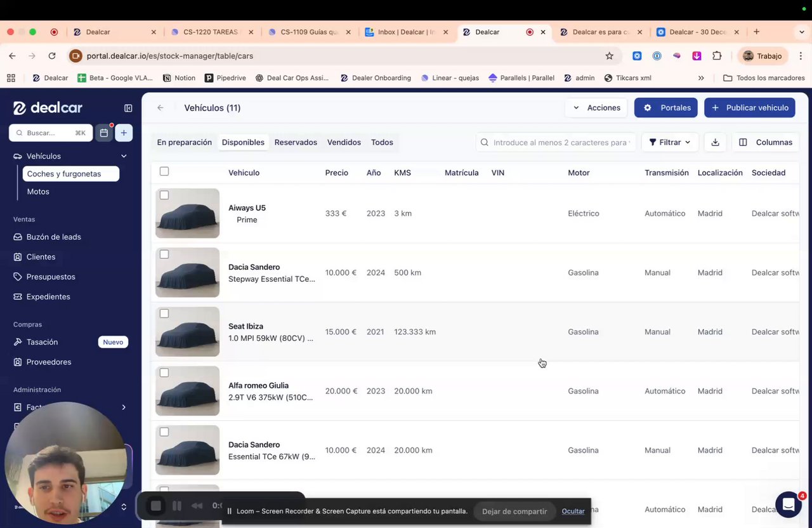
Task: Collapse the sidebar panel icon
Action: (128, 108)
